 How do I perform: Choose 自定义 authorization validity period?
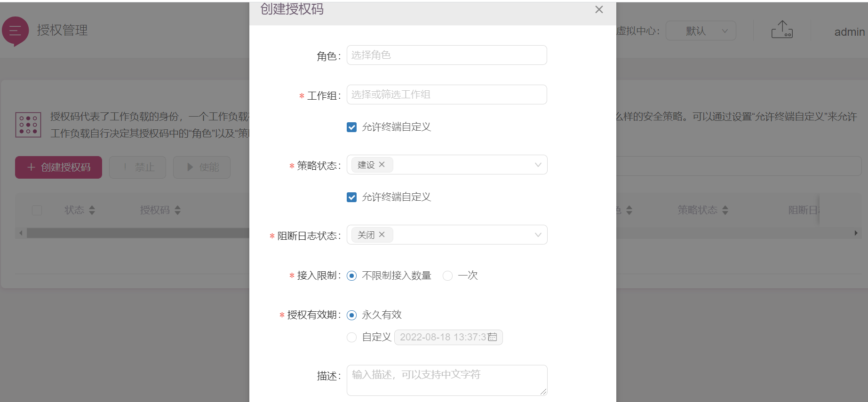(x=351, y=338)
